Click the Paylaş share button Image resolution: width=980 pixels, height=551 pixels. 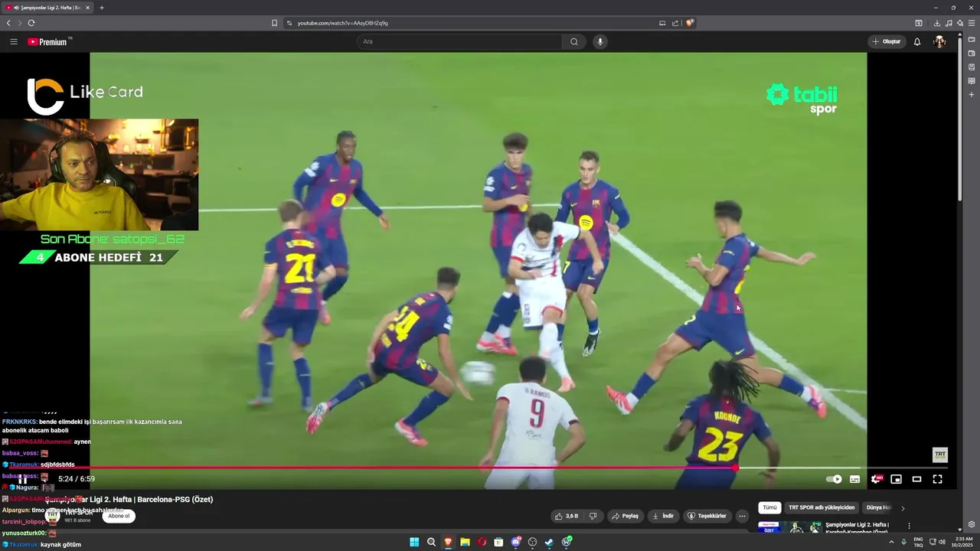625,516
